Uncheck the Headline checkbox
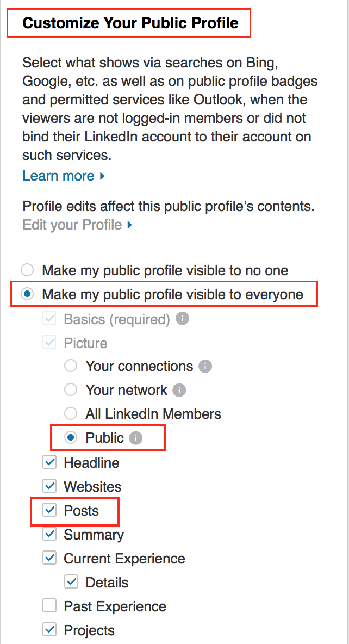The width and height of the screenshot is (349, 644). click(49, 463)
